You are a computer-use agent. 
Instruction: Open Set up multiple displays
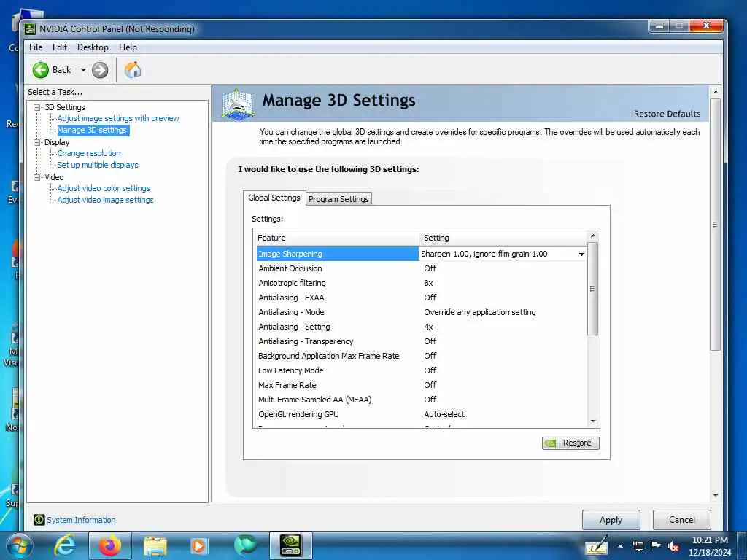click(x=98, y=165)
